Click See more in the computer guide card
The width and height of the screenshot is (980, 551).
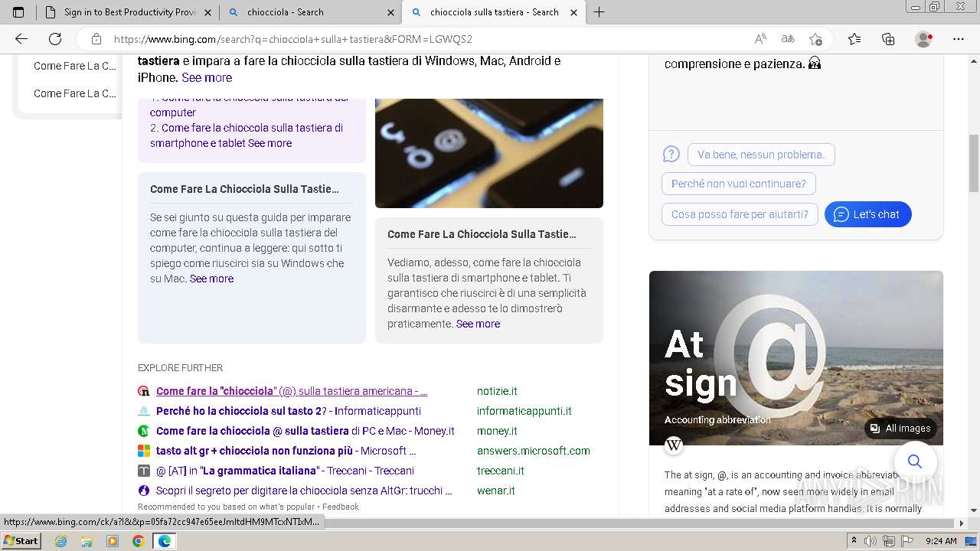click(x=211, y=279)
